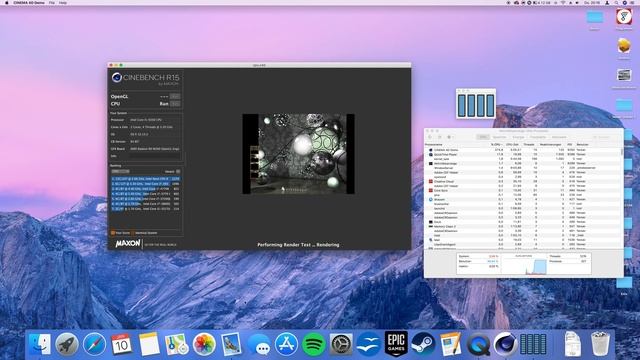Image resolution: width=640 pixels, height=360 pixels.
Task: Select Creative Cloud process row
Action: (522, 181)
